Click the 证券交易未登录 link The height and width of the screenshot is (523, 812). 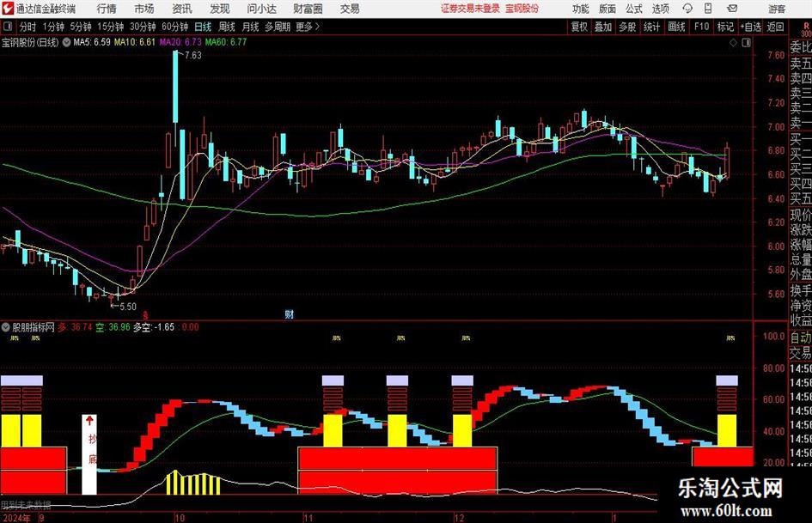470,9
